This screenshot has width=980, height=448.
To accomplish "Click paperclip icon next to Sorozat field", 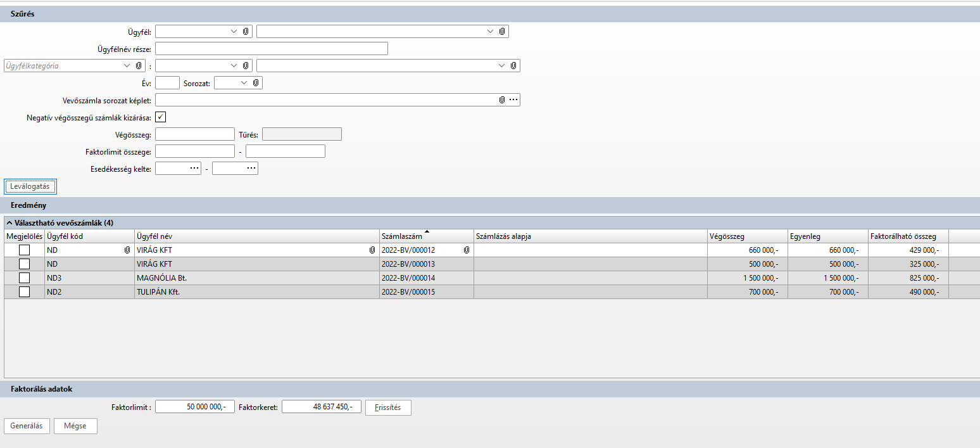I will [256, 82].
